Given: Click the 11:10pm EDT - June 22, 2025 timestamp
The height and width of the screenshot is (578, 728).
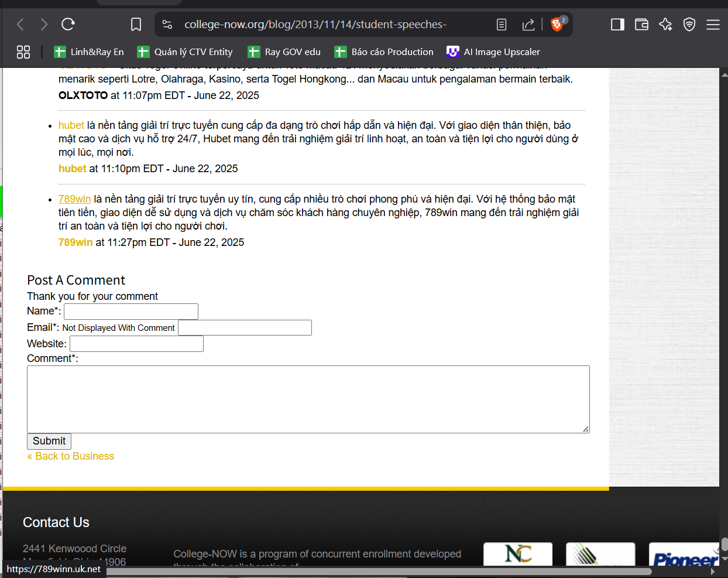Looking at the screenshot, I should tap(170, 169).
